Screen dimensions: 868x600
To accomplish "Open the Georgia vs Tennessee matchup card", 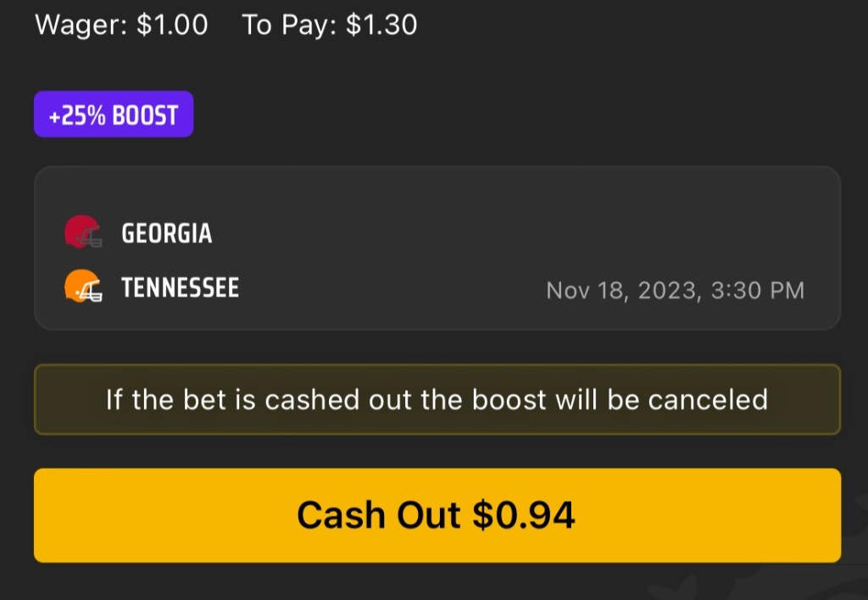I will (x=437, y=248).
